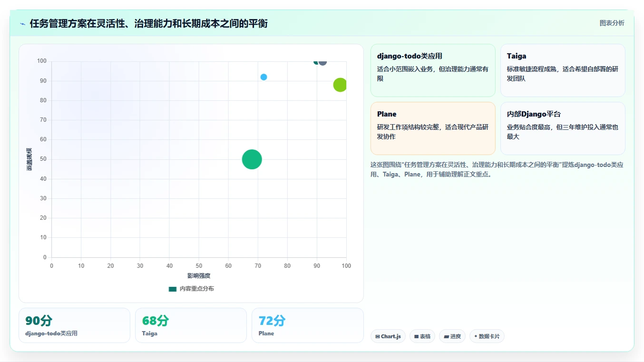Open the highlighted Plane description card

[433, 128]
